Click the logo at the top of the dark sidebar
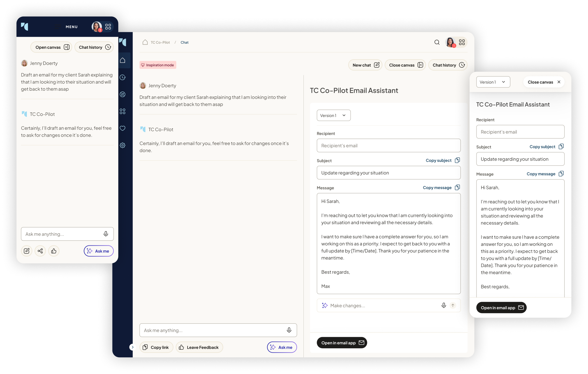588x374 pixels. 123,42
